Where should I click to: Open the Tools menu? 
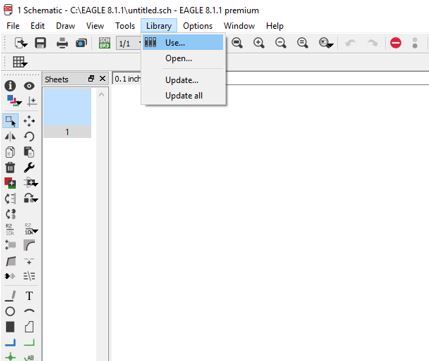tap(125, 26)
